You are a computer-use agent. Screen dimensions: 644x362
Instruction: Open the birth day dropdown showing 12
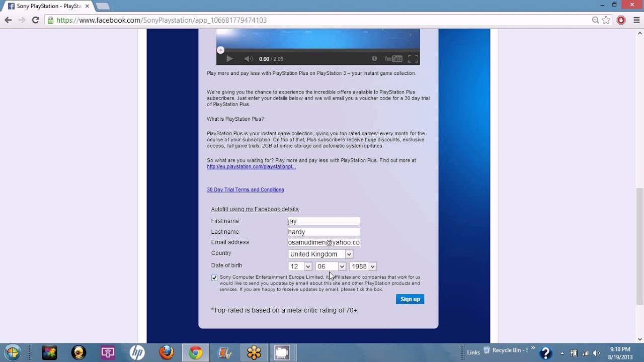(x=300, y=266)
